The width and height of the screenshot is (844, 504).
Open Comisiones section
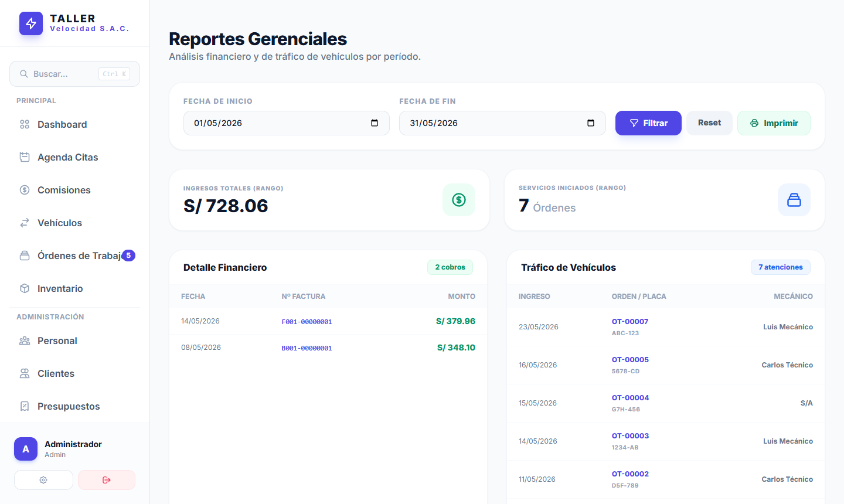point(74,190)
